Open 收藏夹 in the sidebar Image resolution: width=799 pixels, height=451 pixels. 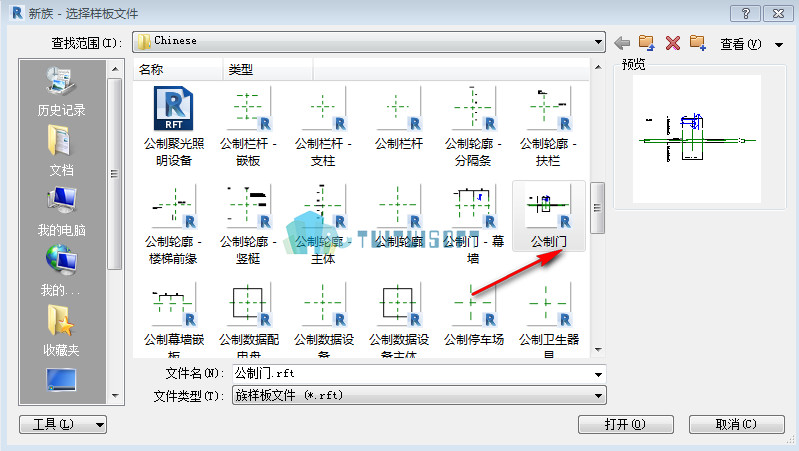(61, 331)
